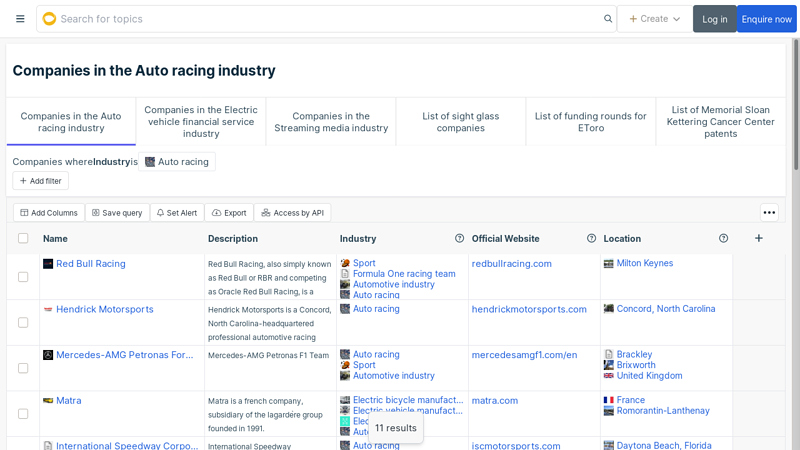Open Concord, North Carolina location link
Image resolution: width=800 pixels, height=450 pixels.
(x=666, y=309)
